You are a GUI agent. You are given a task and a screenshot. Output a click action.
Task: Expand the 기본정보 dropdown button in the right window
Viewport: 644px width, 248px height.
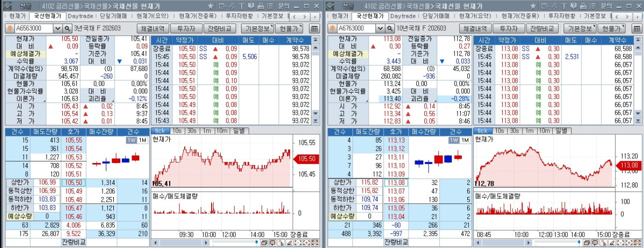[580, 29]
